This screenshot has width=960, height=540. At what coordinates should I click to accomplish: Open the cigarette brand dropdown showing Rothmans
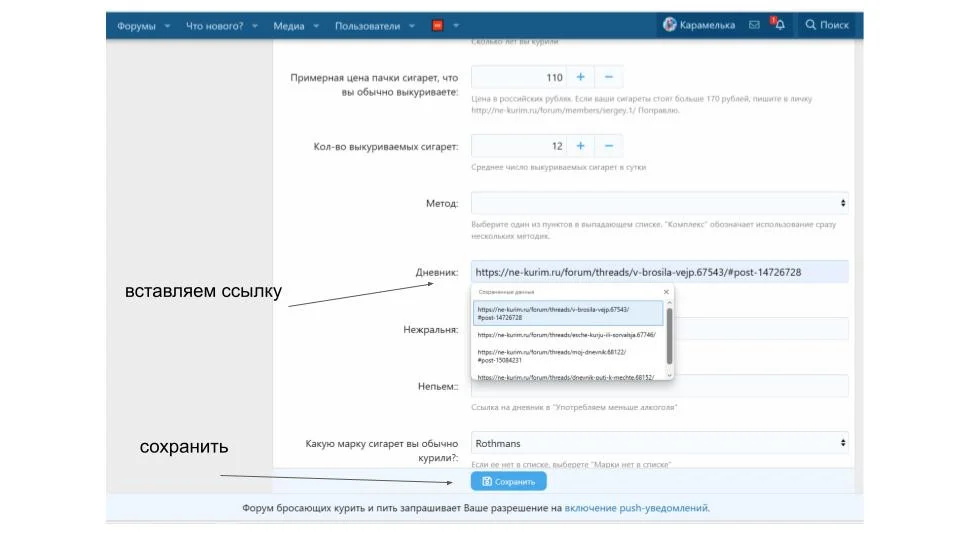(x=659, y=443)
